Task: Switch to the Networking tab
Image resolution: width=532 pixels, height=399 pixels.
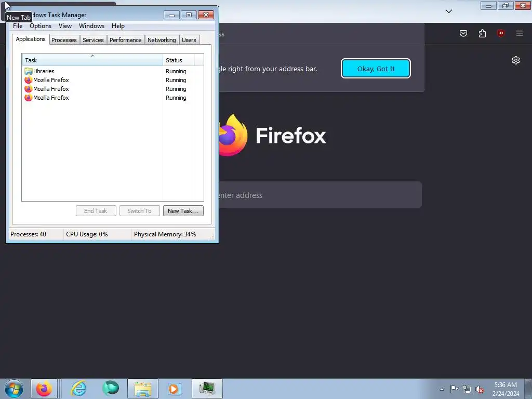Action: pos(162,40)
